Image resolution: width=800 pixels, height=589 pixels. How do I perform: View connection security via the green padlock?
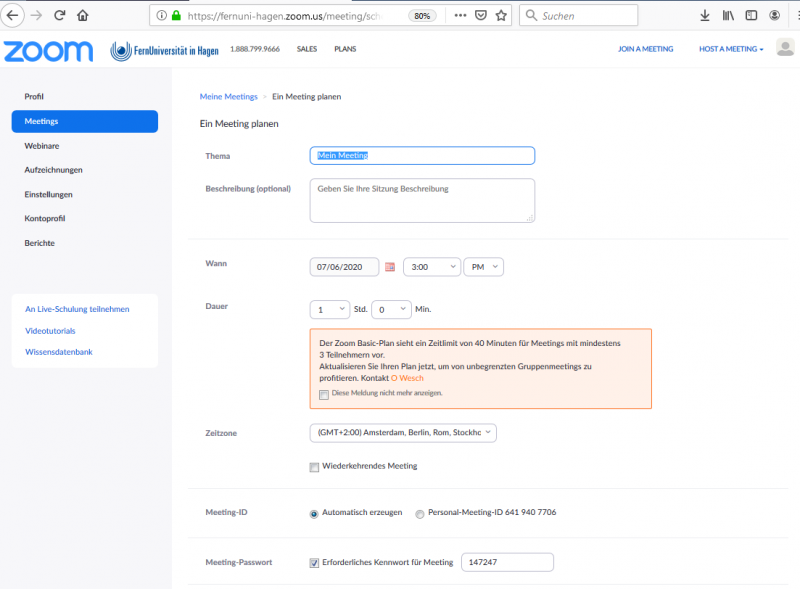(x=177, y=15)
